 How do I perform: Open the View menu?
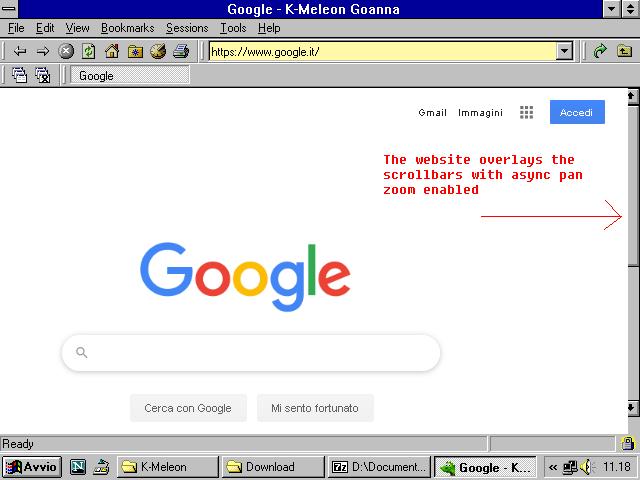pos(77,28)
